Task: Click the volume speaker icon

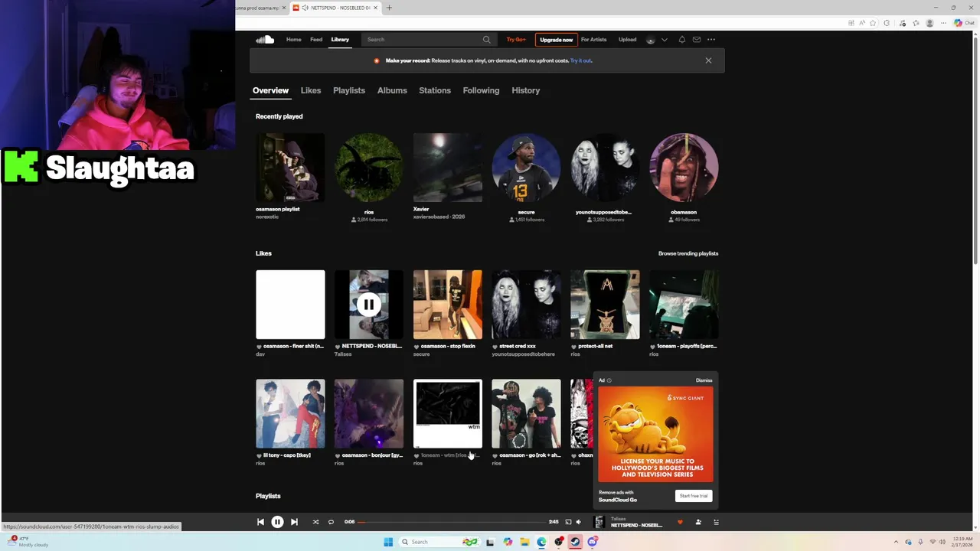Action: pyautogui.click(x=579, y=522)
